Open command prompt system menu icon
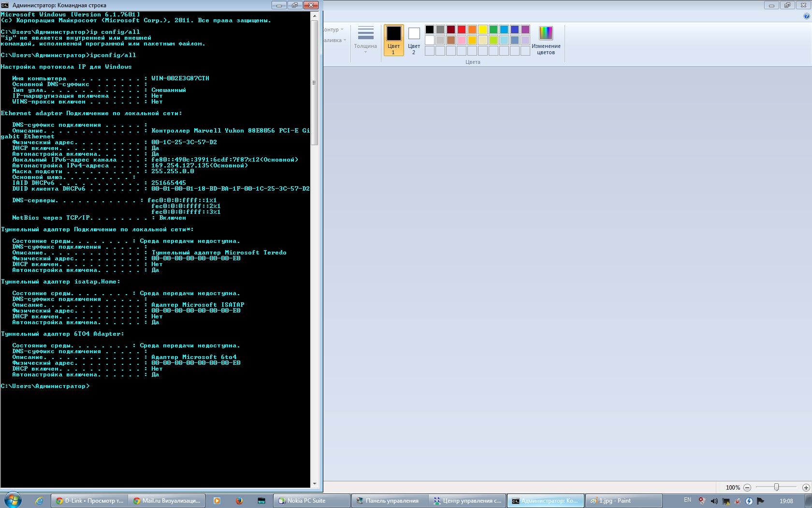This screenshot has width=812, height=508. 5,5
